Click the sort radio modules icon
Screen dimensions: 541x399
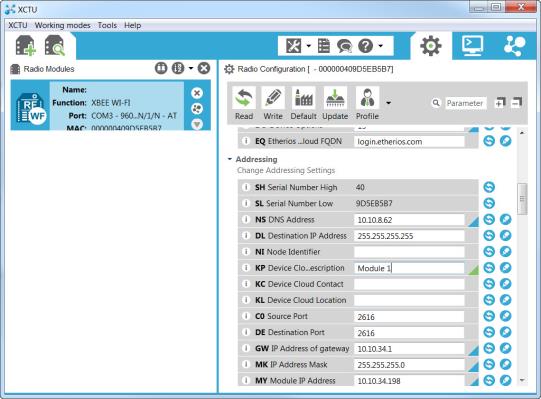click(x=178, y=68)
